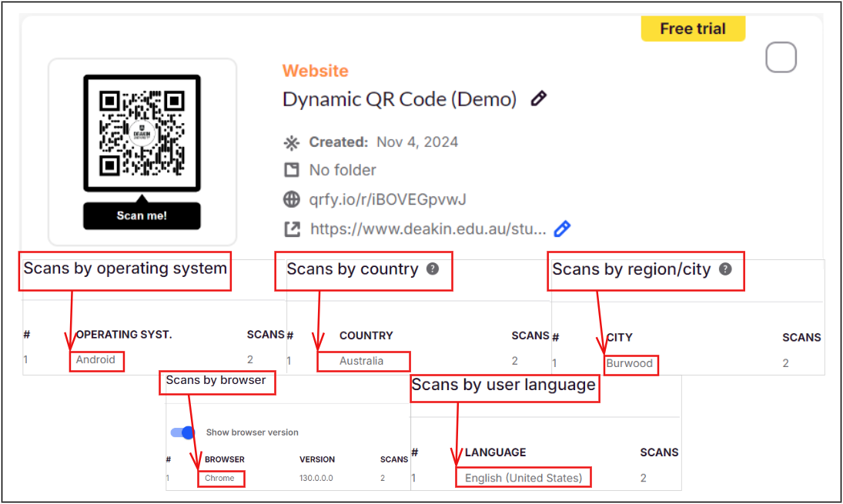Select the Android operating system row
Image resolution: width=843 pixels, height=504 pixels.
(x=96, y=359)
